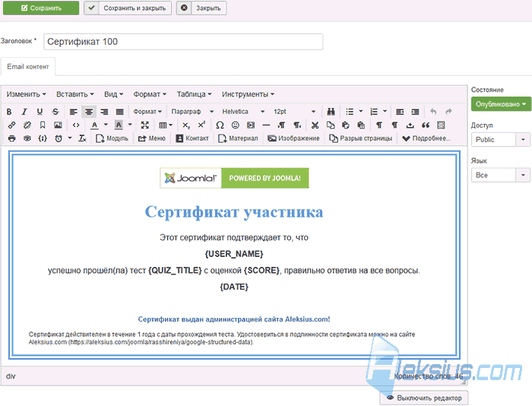Remove link with unlink icon
Viewport: 532px width, 406px height.
click(x=27, y=125)
